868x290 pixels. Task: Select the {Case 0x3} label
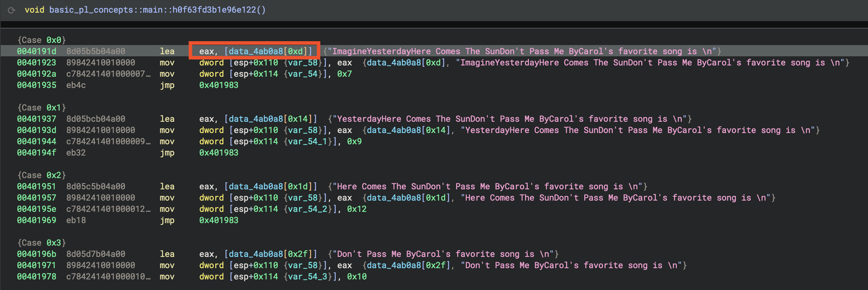coord(42,243)
